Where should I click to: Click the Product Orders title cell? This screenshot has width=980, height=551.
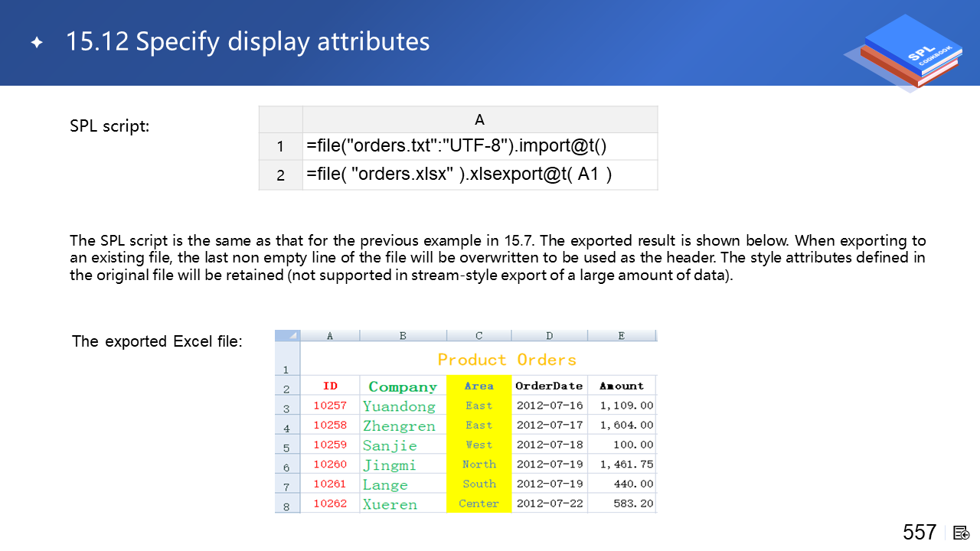point(506,360)
